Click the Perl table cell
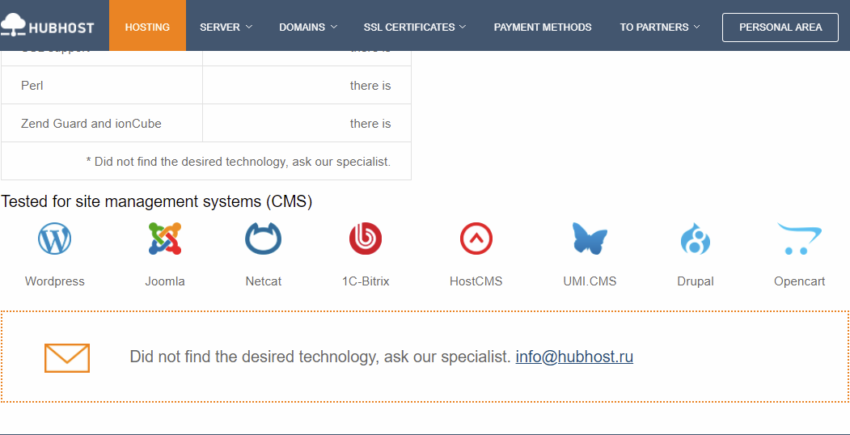850x435 pixels. (x=102, y=85)
